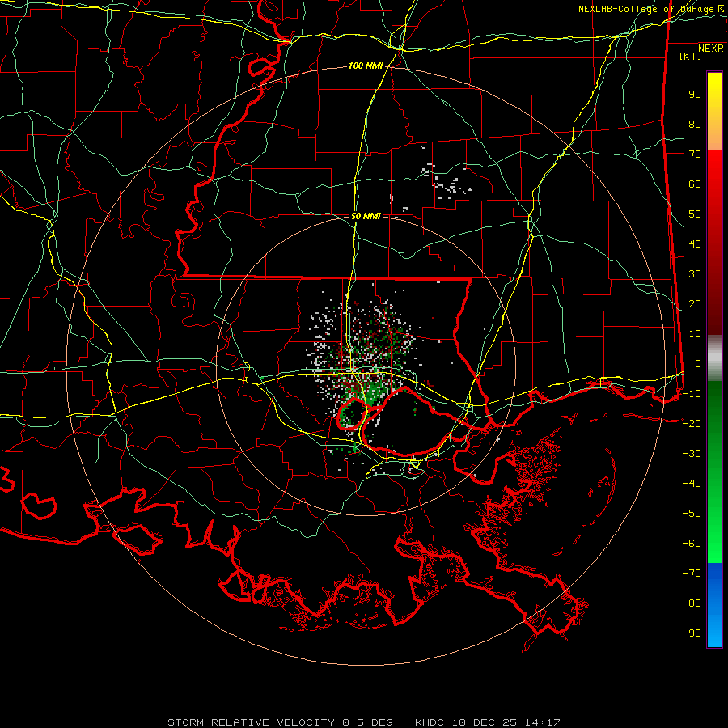Click the -50 scale value
Image resolution: width=728 pixels, height=728 pixels.
[692, 513]
